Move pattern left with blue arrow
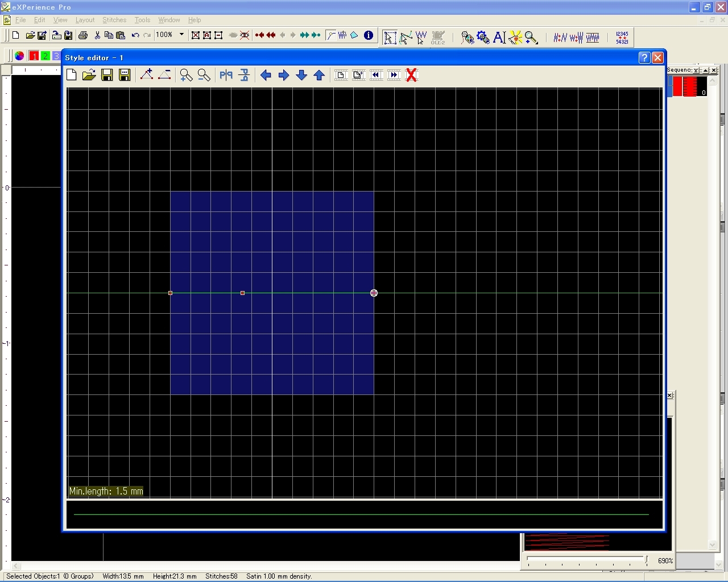The width and height of the screenshot is (728, 582). pos(266,75)
